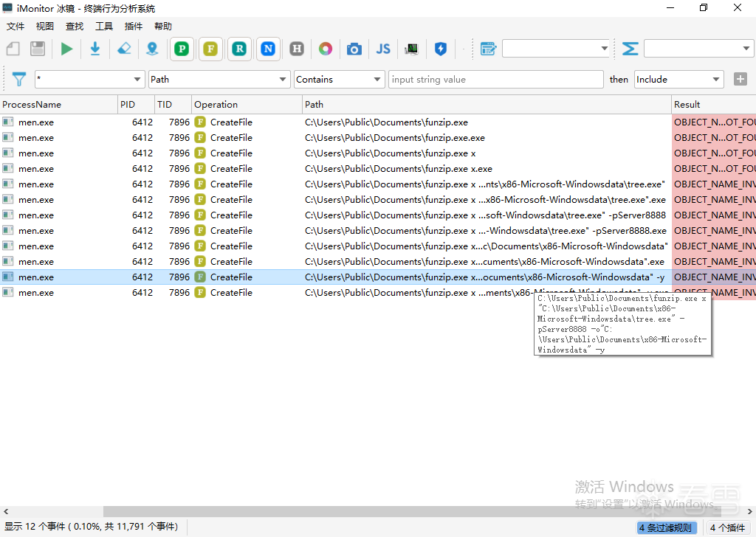Screen dimensions: 756x537
Task: Select the path ending -pServer8888.exe
Action: coord(486,231)
